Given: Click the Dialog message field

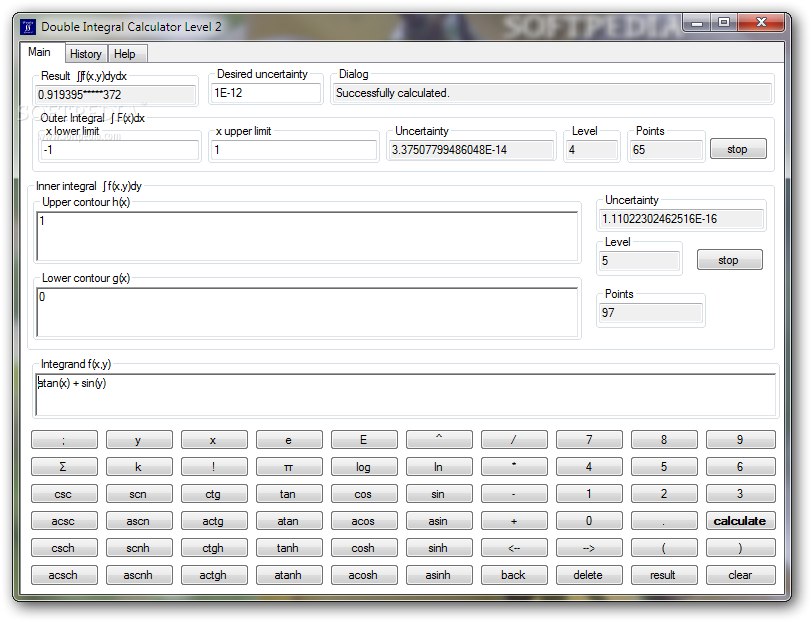Looking at the screenshot, I should coord(552,93).
